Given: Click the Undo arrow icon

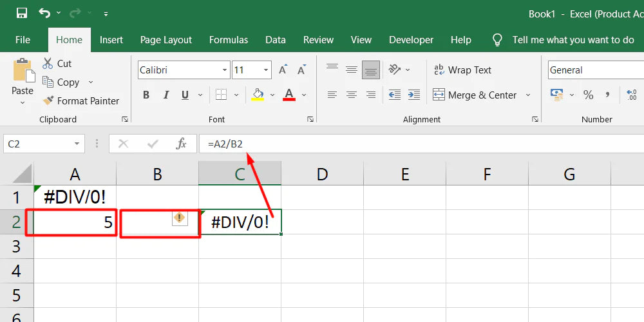Looking at the screenshot, I should [x=44, y=13].
